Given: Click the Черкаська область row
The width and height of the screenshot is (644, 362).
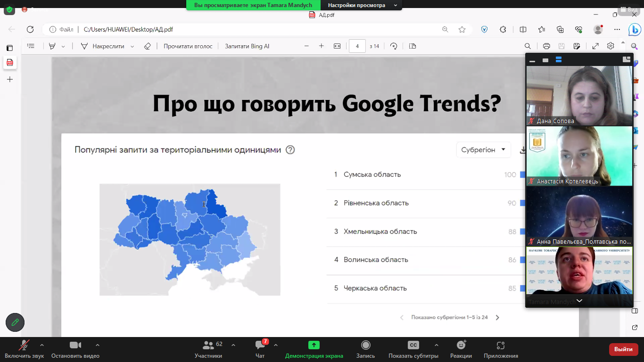Looking at the screenshot, I should (426, 288).
